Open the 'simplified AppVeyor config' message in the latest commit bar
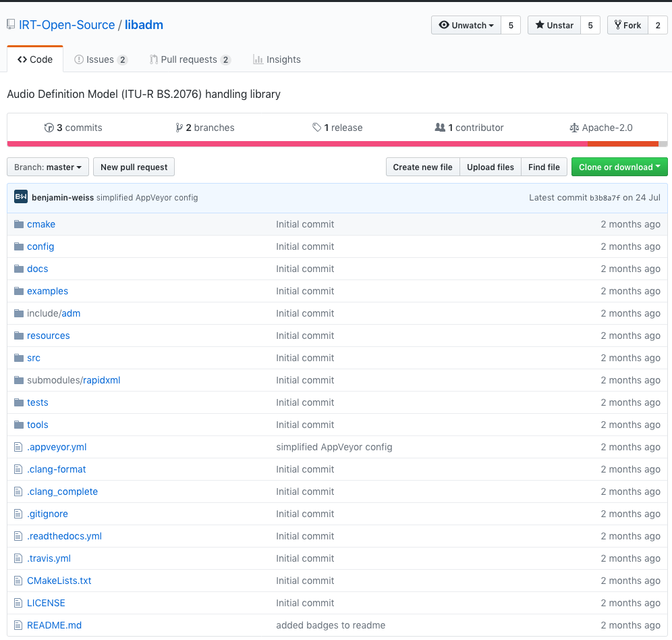 [x=147, y=197]
